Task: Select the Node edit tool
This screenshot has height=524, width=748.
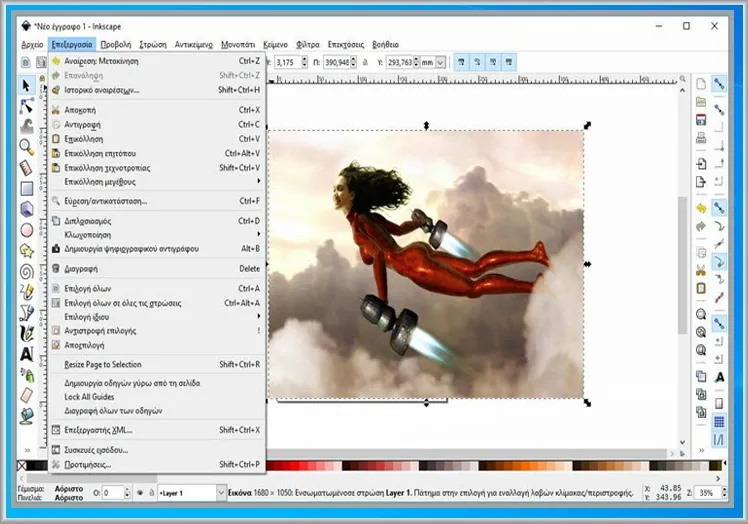Action: click(x=27, y=106)
